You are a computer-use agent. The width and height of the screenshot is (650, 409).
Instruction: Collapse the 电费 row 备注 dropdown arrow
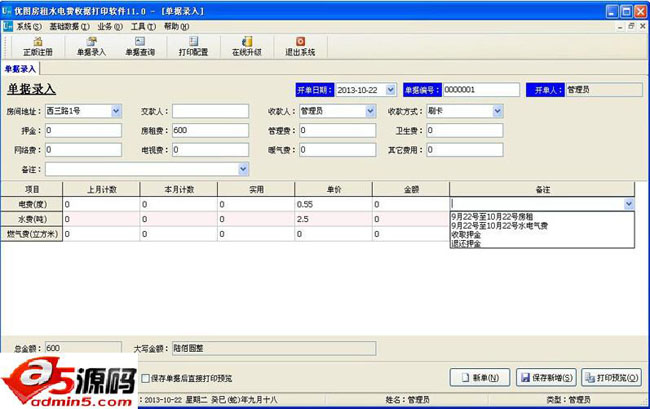(629, 203)
